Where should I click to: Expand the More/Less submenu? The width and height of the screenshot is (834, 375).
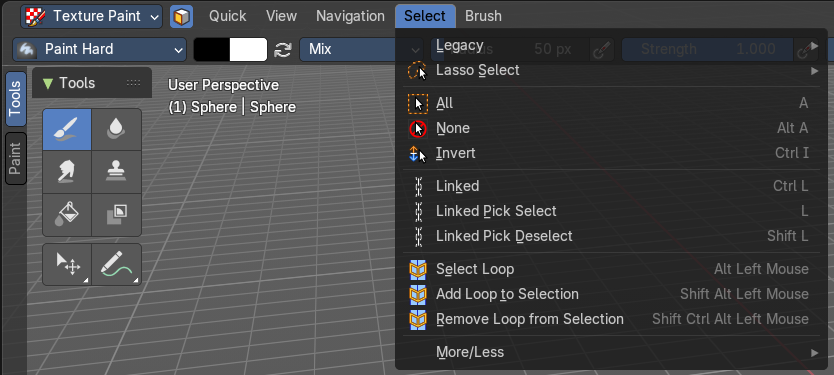612,352
